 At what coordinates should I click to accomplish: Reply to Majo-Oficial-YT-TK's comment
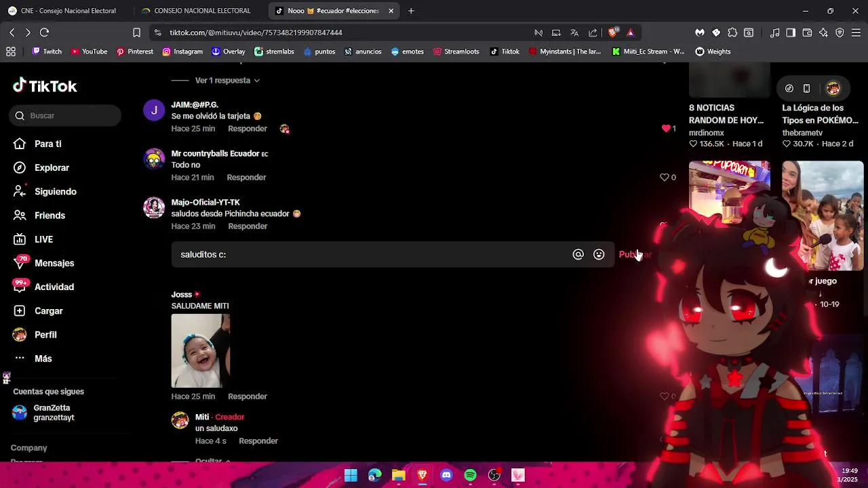(x=248, y=226)
